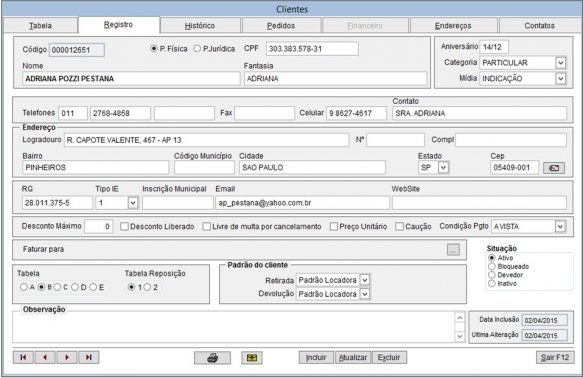
Task: Click the empty Fax field
Action: [264, 113]
